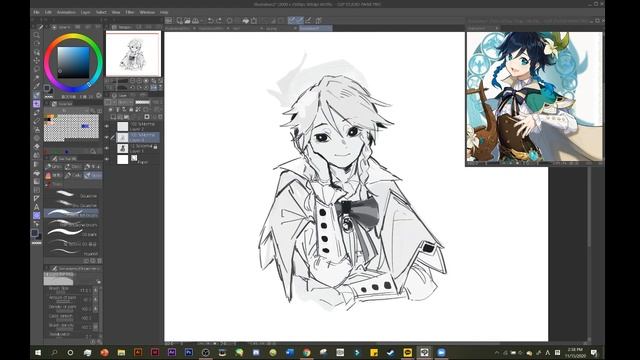Open File Explorer from the taskbar
This screenshot has height=360, width=640.
121,352
